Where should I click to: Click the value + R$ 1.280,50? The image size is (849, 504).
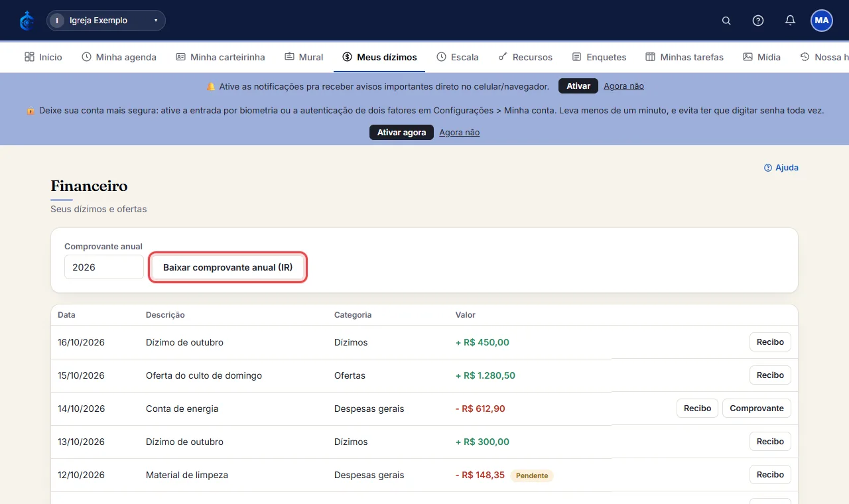(486, 375)
